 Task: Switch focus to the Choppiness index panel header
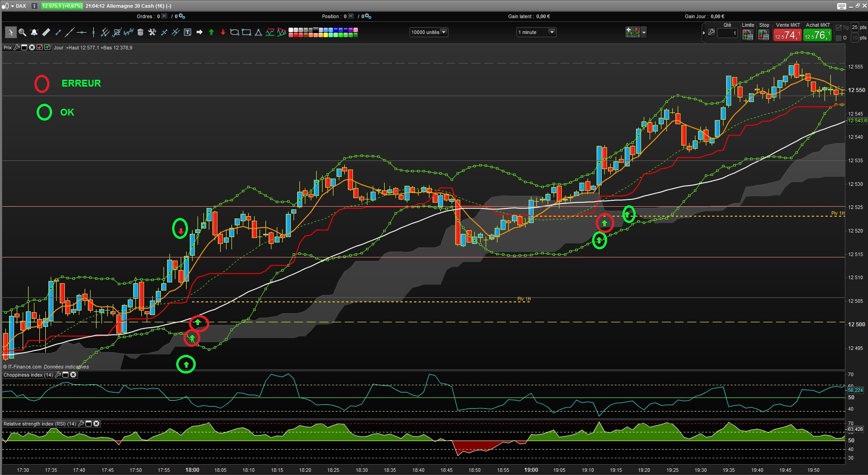(29, 375)
